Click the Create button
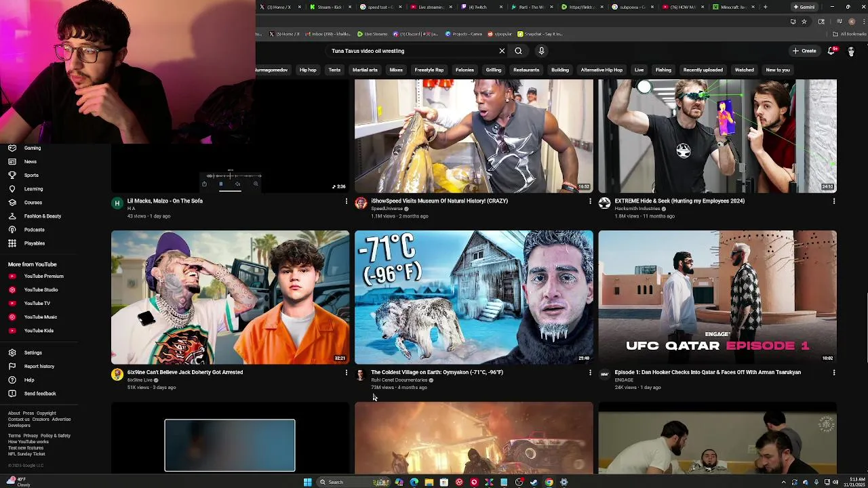Viewport: 868px width, 488px height. click(x=804, y=51)
